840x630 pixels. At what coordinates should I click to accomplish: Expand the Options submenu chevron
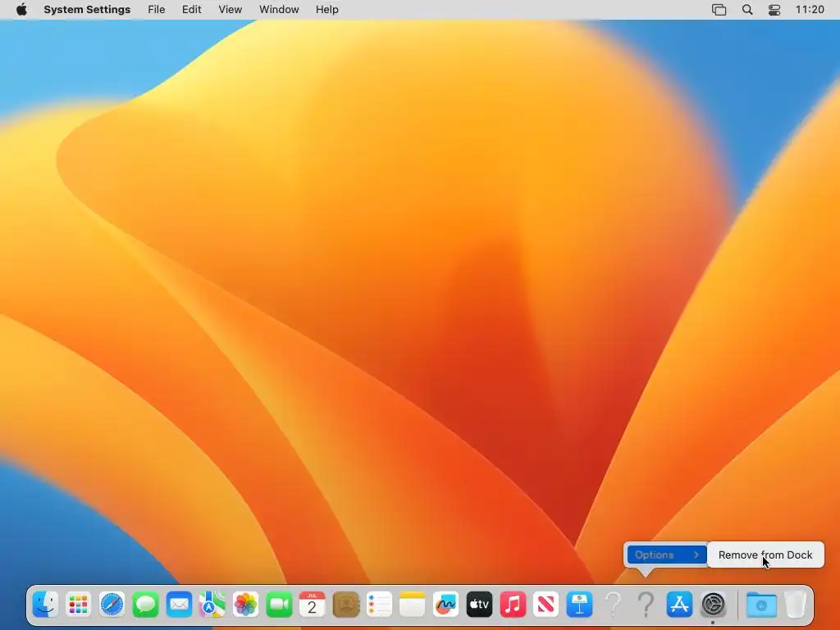tap(696, 555)
